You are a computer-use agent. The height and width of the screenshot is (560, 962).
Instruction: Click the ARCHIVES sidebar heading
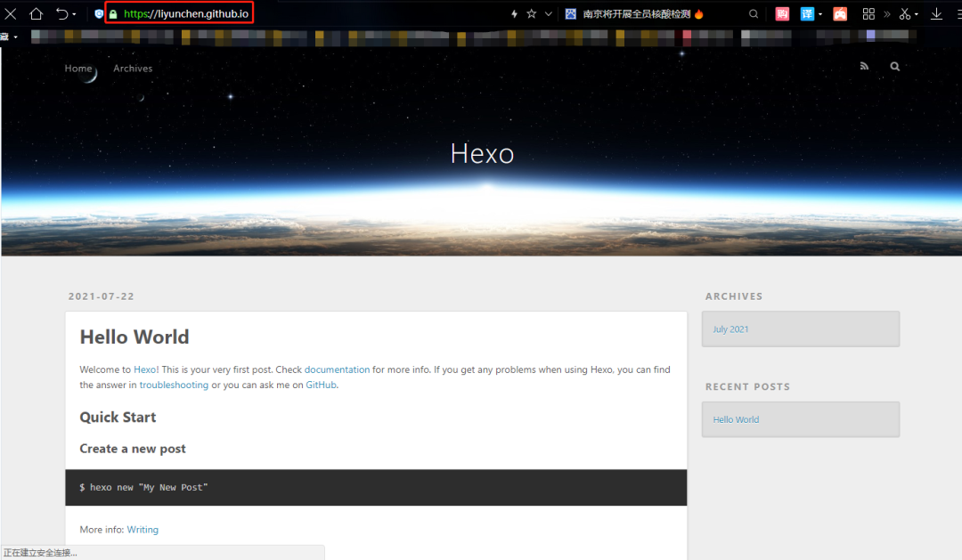[x=734, y=296]
